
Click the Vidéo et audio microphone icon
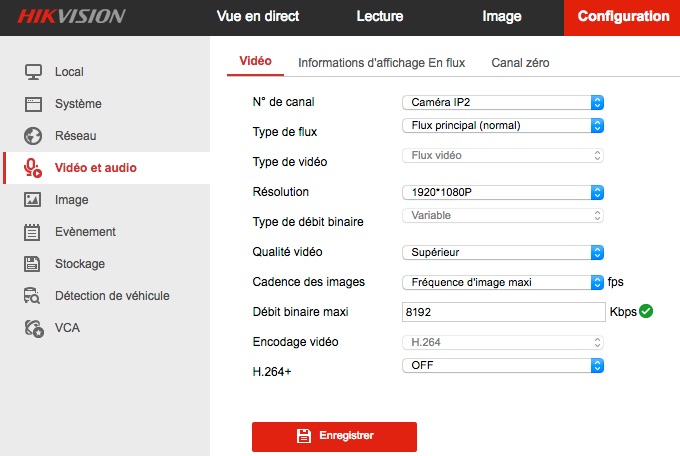[33, 168]
